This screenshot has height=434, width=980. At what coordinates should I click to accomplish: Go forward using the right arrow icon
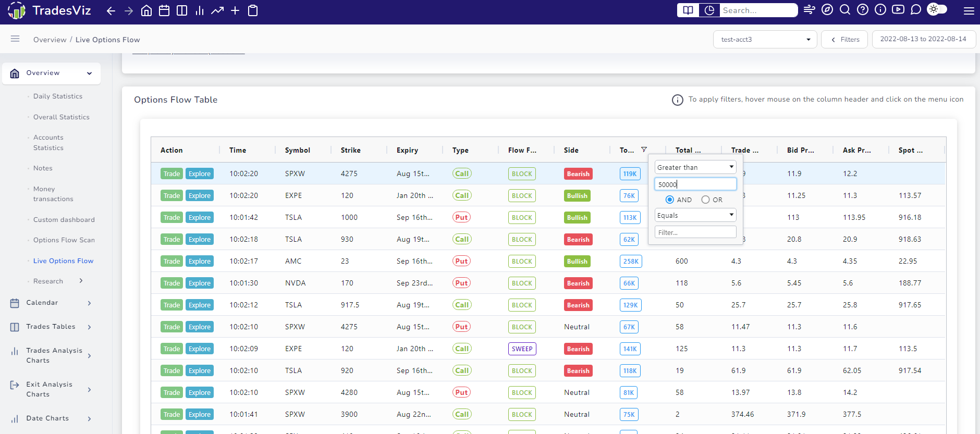(129, 10)
